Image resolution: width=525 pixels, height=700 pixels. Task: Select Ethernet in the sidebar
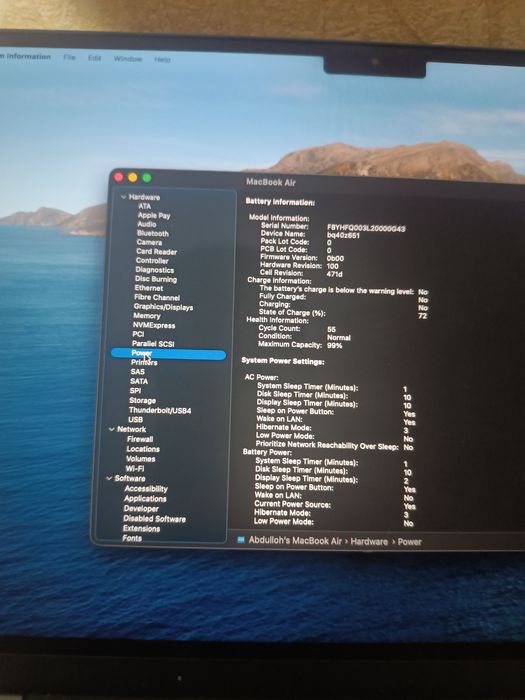click(149, 288)
